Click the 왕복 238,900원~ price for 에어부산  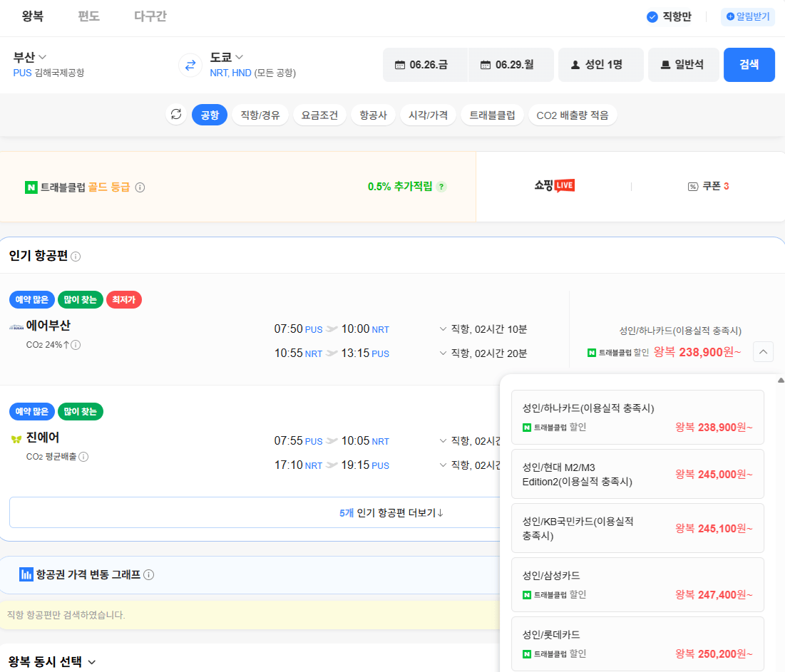[x=697, y=352]
